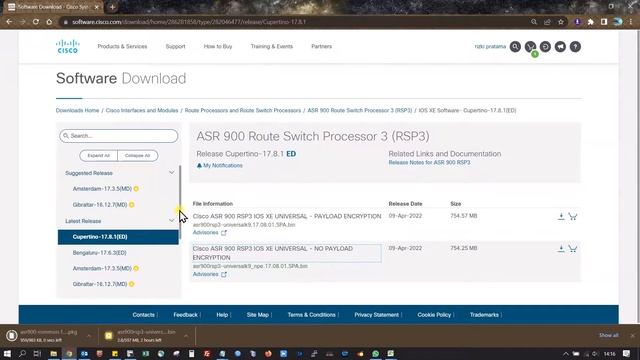Click the release list sidebar scrollbar
Viewport: 640px width, 360px height.
pyautogui.click(x=180, y=202)
